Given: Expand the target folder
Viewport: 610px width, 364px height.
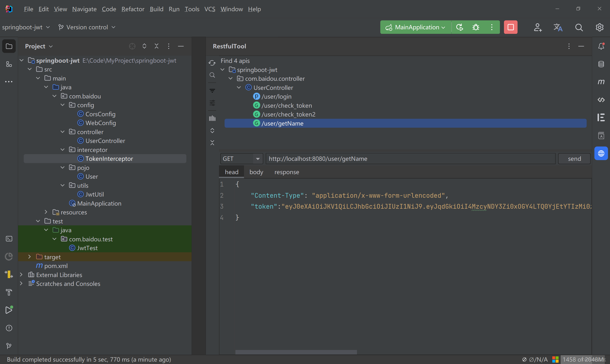Looking at the screenshot, I should coord(30,257).
